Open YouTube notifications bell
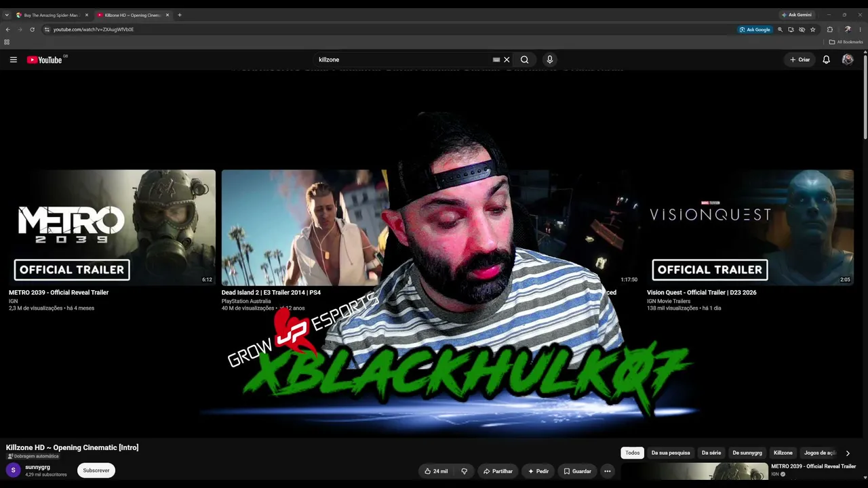 [826, 60]
